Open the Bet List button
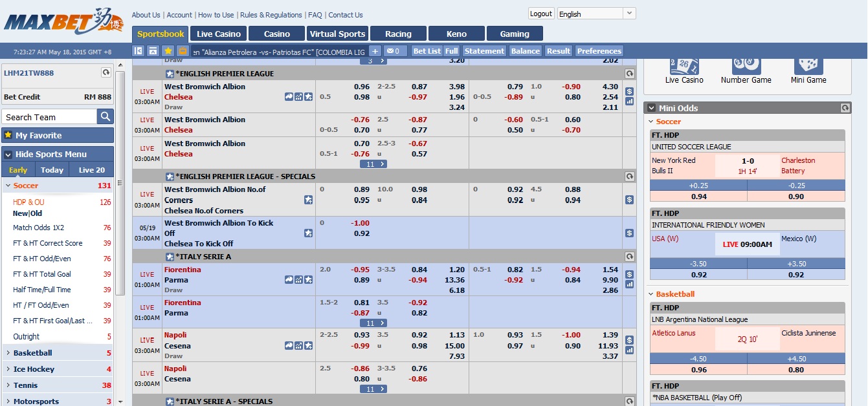This screenshot has height=406, width=868. tap(427, 51)
